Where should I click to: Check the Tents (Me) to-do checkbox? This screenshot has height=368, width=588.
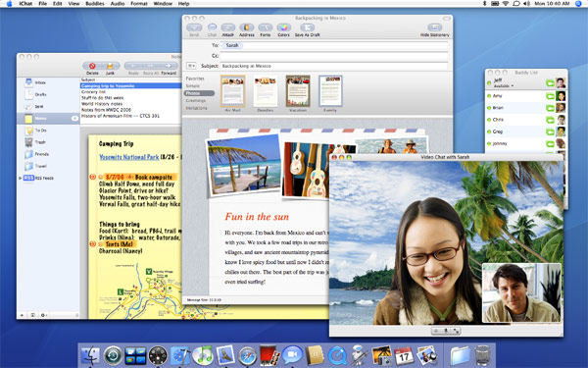[101, 244]
